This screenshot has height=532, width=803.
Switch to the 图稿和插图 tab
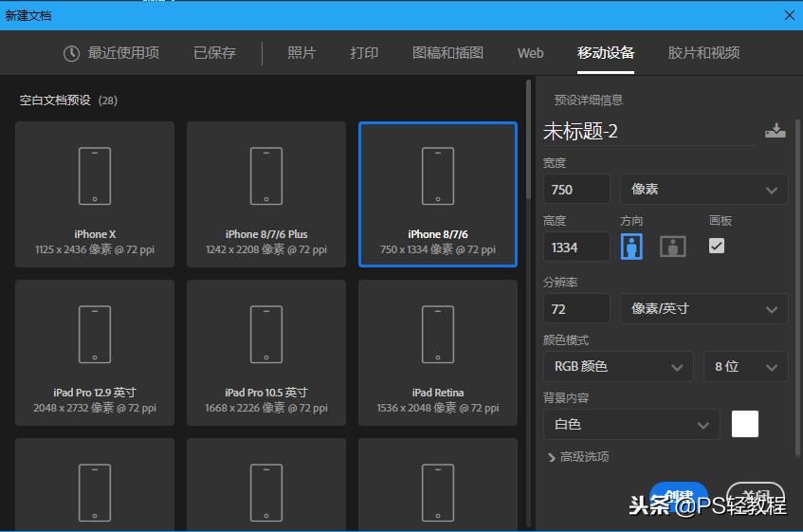coord(447,53)
